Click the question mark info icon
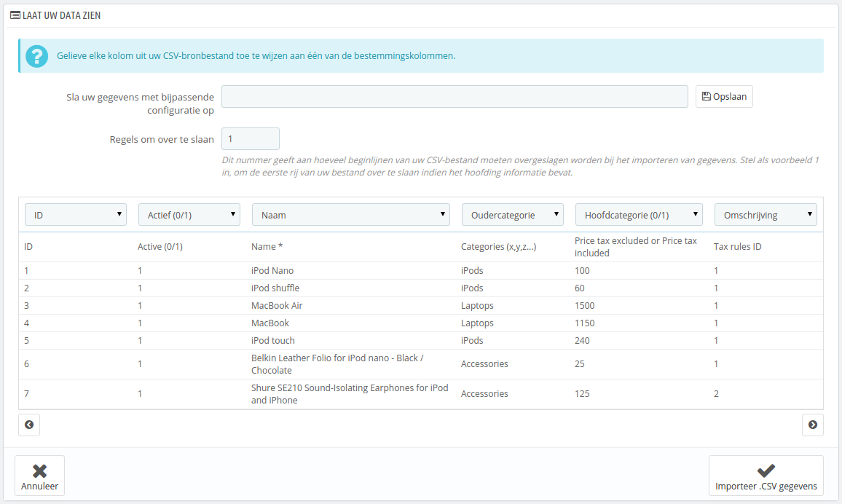This screenshot has width=842, height=504. click(x=36, y=56)
